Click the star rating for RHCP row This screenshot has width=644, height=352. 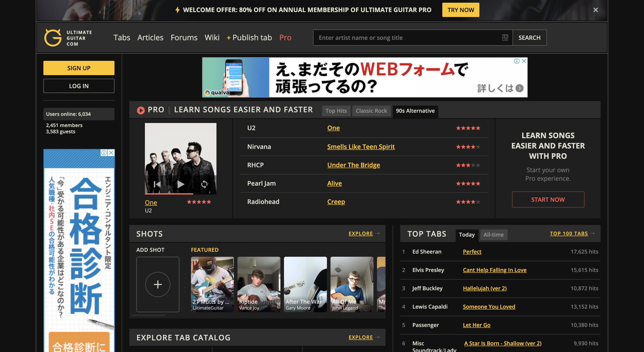click(x=468, y=165)
